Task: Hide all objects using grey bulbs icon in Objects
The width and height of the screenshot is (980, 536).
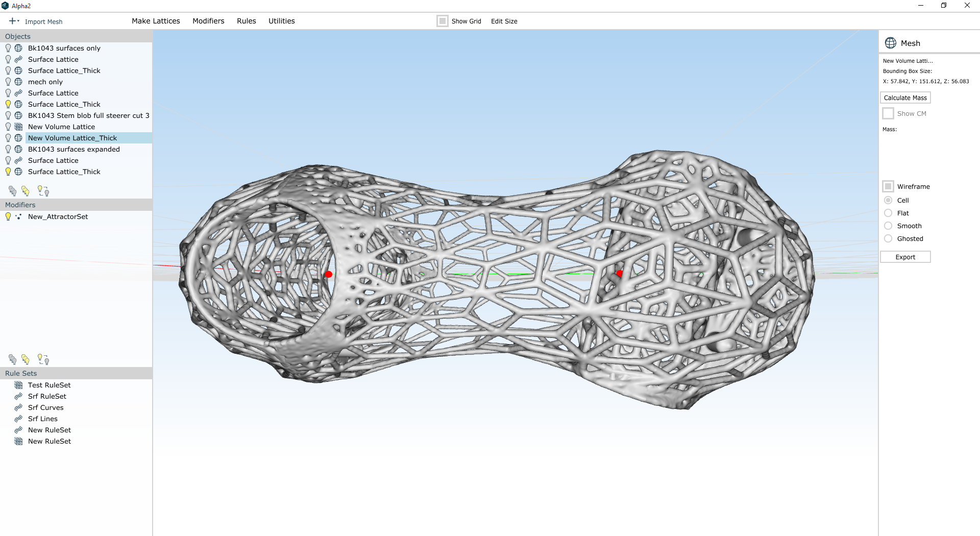Action: pyautogui.click(x=12, y=191)
